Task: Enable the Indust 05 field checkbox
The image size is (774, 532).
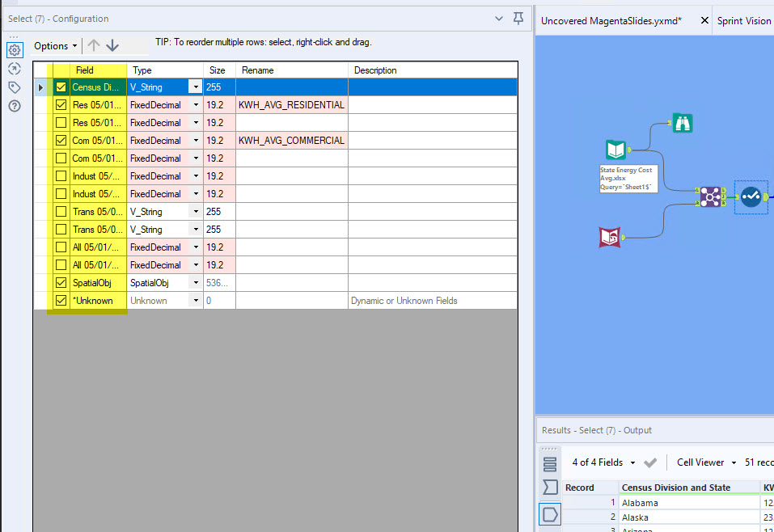Action: coord(61,175)
